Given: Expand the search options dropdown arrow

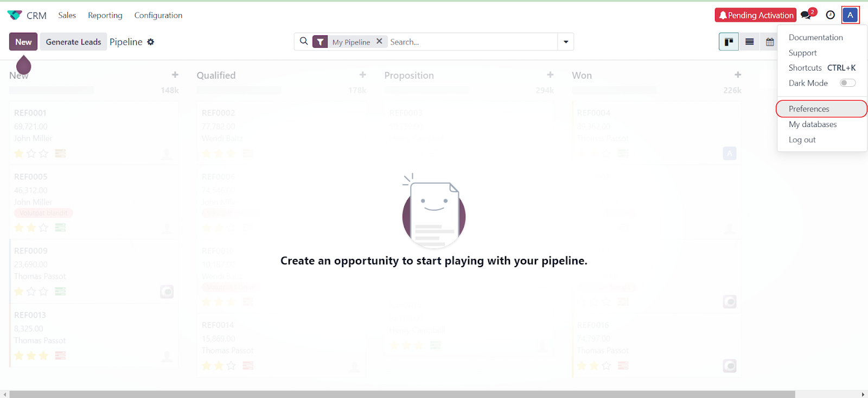Looking at the screenshot, I should pos(566,42).
